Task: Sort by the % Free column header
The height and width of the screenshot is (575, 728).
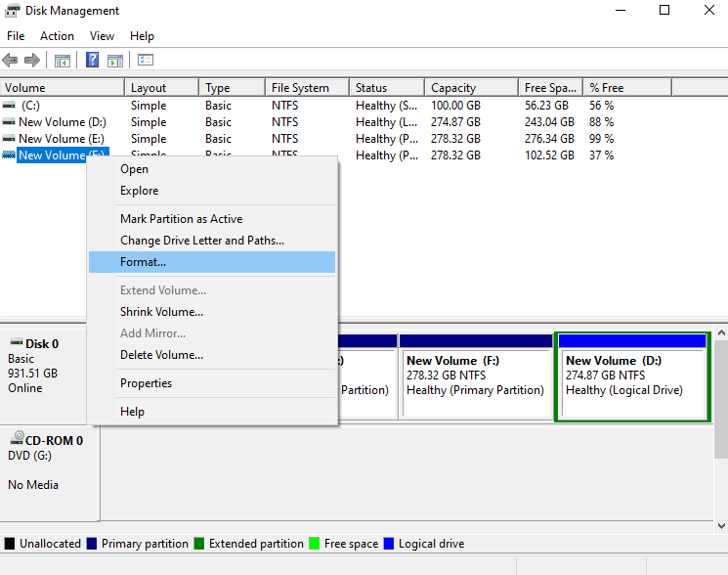Action: [x=627, y=88]
